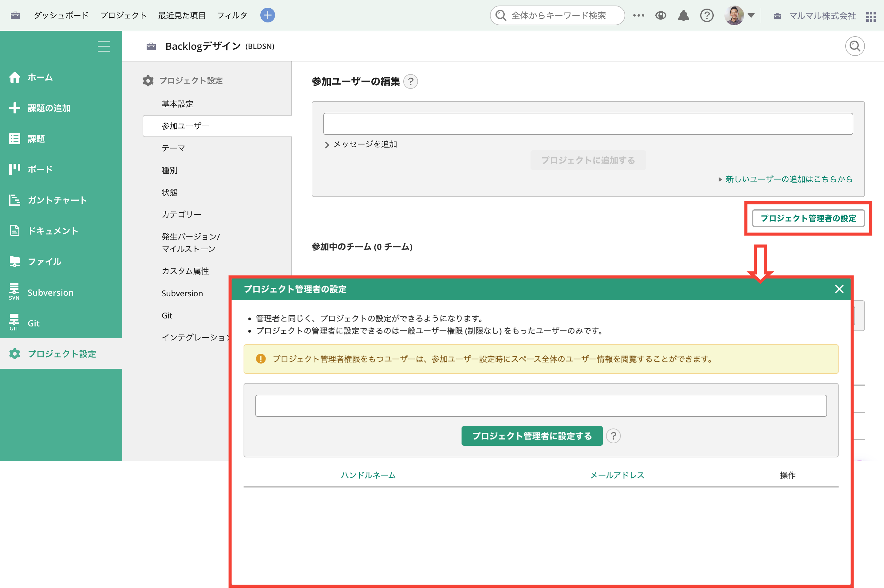Click 最近見た項目 in top menu
884x588 pixels.
[182, 15]
